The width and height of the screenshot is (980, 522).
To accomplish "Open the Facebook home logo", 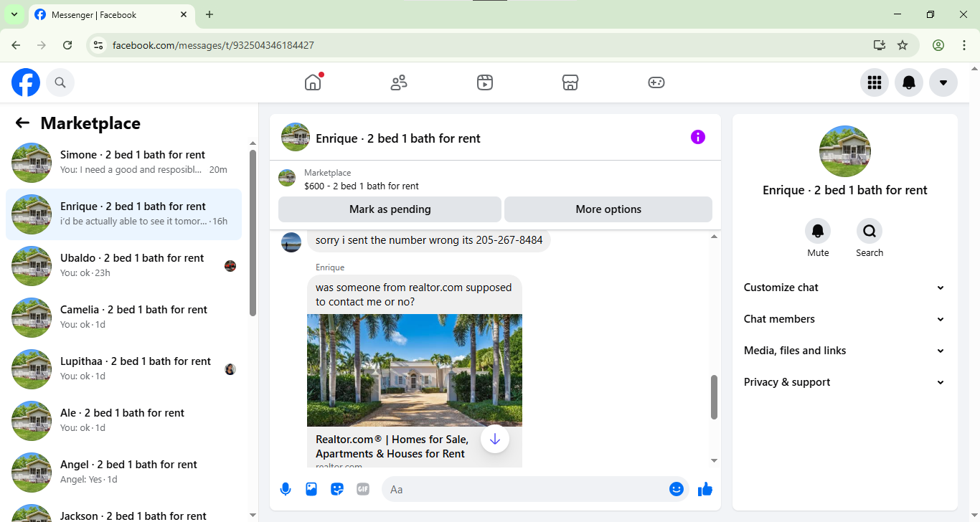I will point(26,82).
